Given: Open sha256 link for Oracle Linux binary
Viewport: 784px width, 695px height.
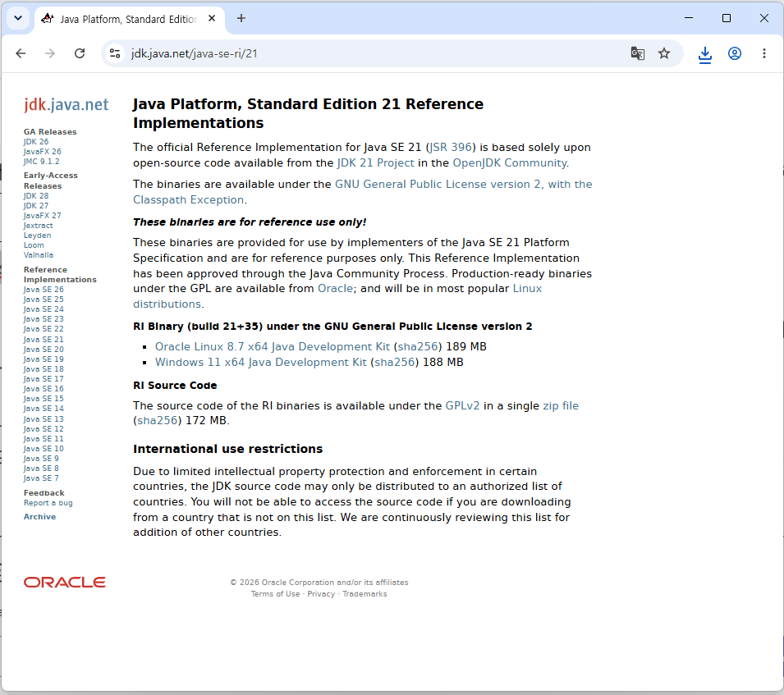Looking at the screenshot, I should [418, 347].
